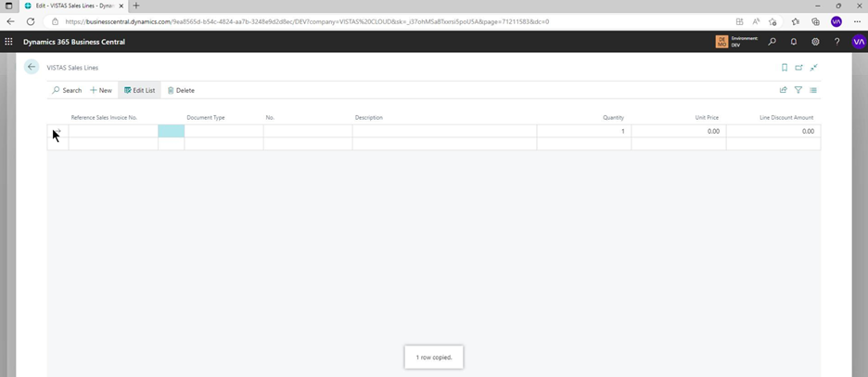
Task: Open the Help question mark menu
Action: coord(836,42)
